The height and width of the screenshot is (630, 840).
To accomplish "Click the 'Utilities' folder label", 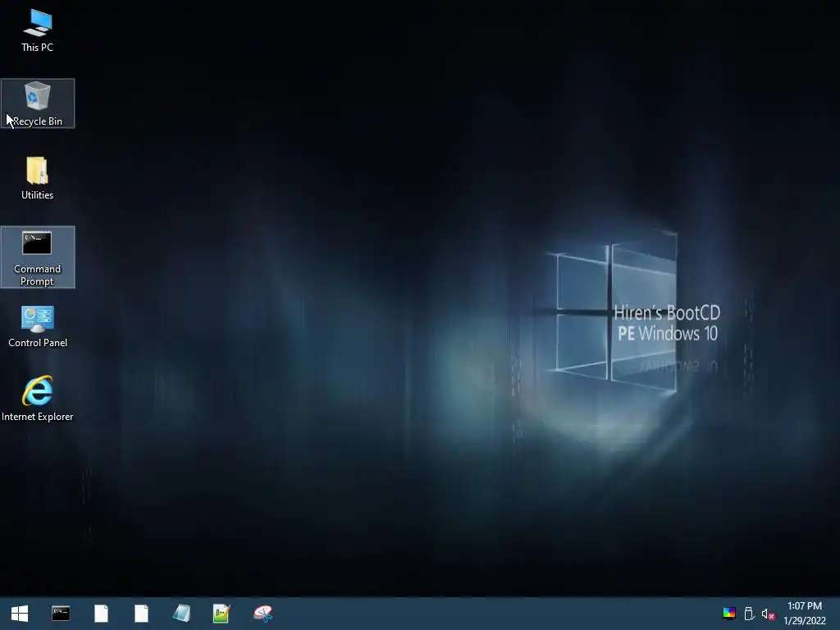I will (x=38, y=195).
